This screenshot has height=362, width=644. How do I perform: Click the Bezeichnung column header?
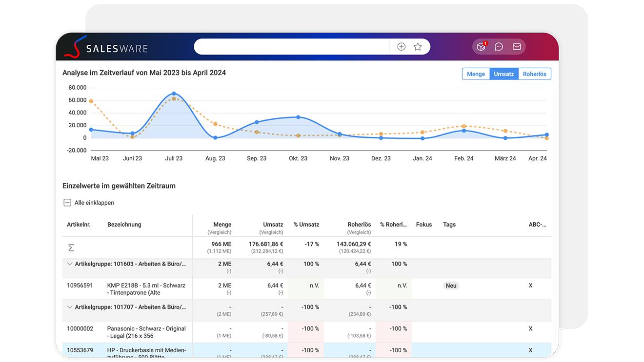(x=124, y=225)
